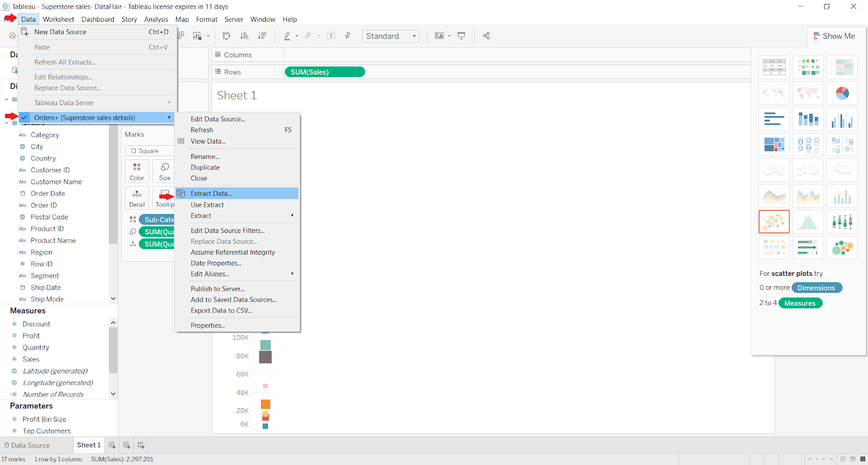The height and width of the screenshot is (465, 868).
Task: Select the circle views chart type
Action: [808, 145]
